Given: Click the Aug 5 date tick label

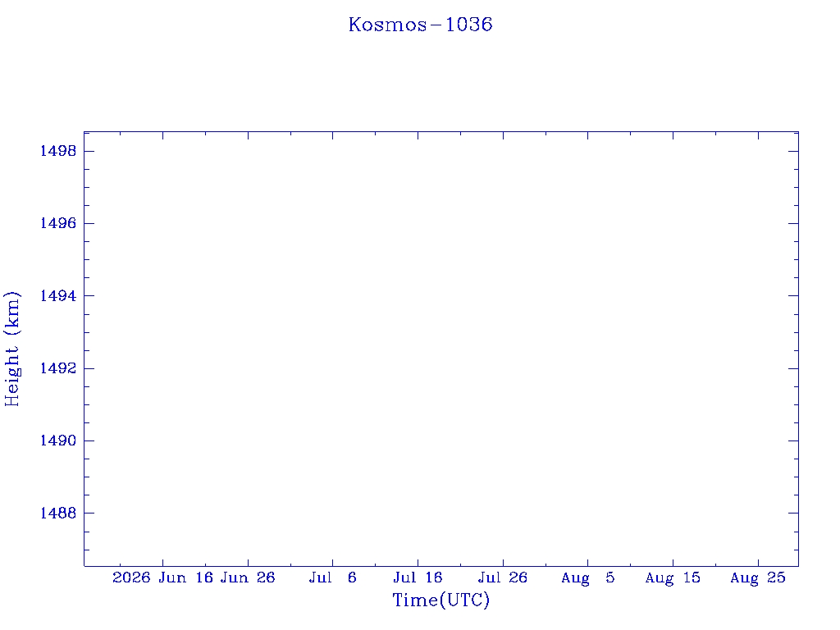Looking at the screenshot, I should pos(587,577).
